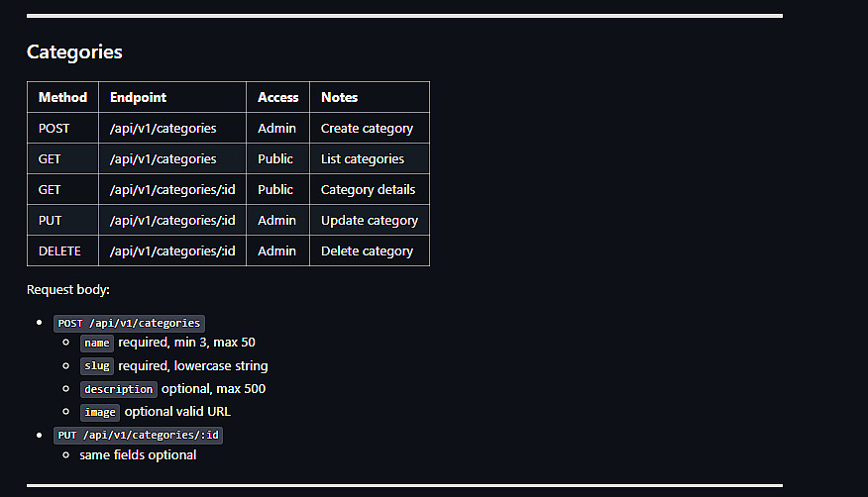Select the Endpoint column header
This screenshot has width=868, height=497.
pos(138,97)
